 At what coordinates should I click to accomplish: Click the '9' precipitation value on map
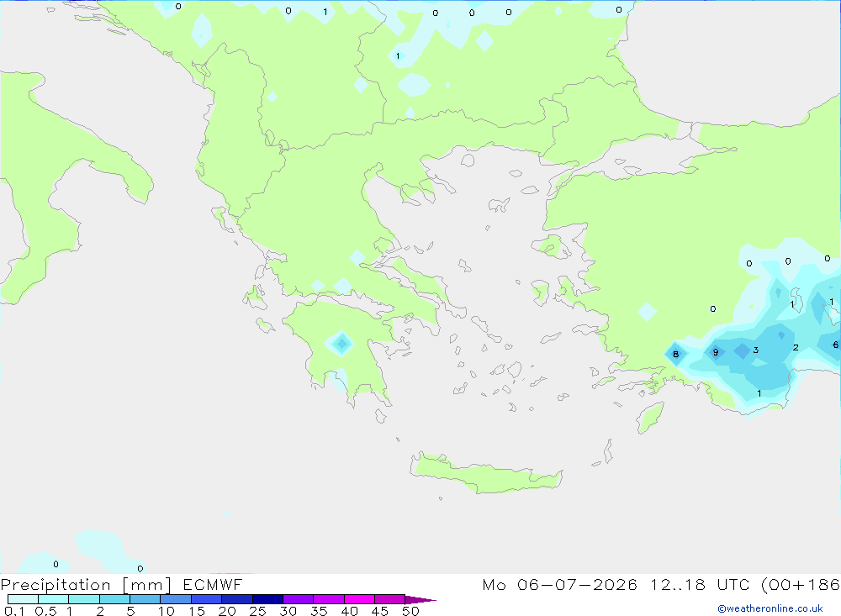pyautogui.click(x=716, y=352)
